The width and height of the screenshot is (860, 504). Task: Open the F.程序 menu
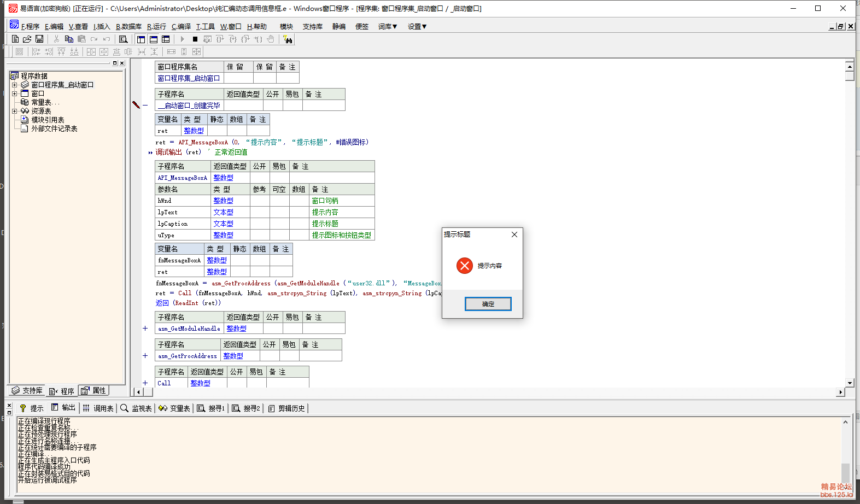[31, 26]
